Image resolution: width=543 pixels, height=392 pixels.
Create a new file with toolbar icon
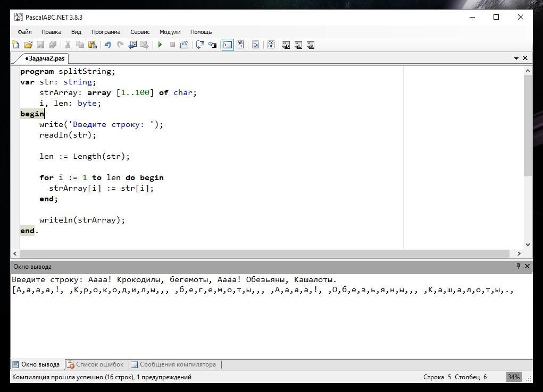(15, 45)
